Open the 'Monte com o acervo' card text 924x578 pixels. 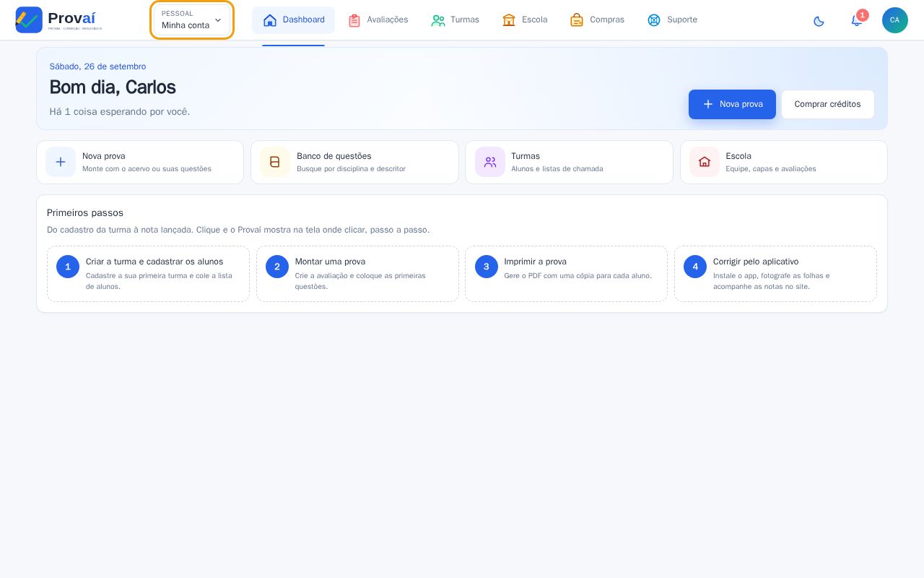(147, 169)
